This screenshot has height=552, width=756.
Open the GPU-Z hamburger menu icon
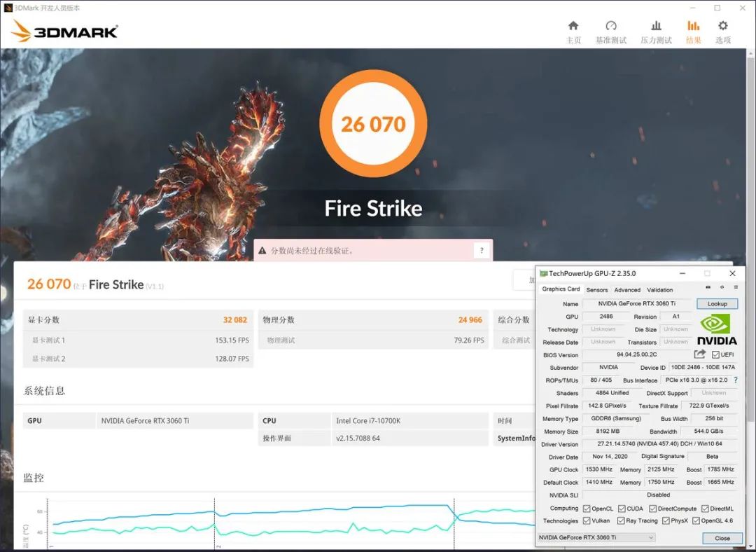click(x=736, y=288)
